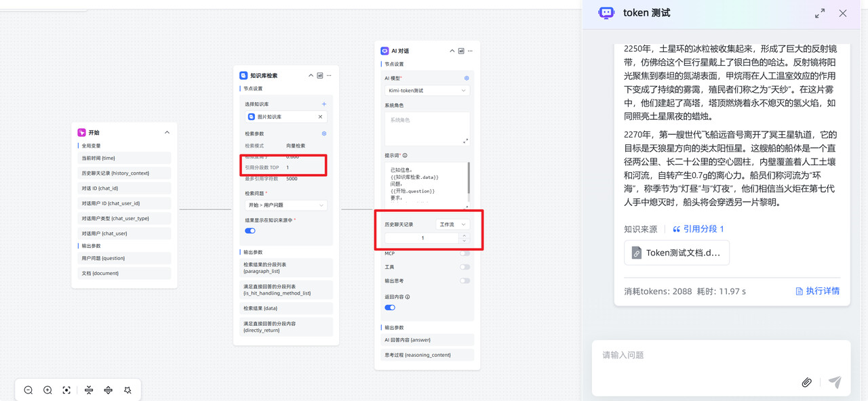Image resolution: width=868 pixels, height=401 pixels.
Task: Click the zoom in canvas icon
Action: tap(47, 390)
